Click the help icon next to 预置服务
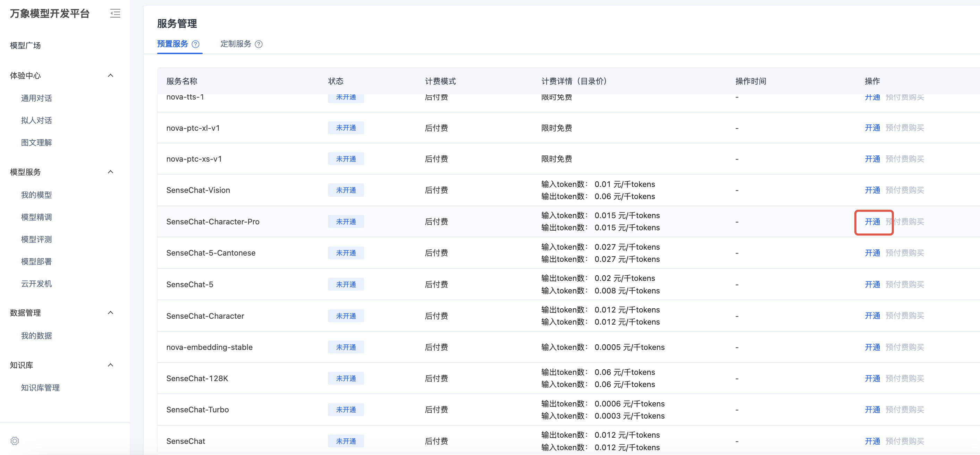Screen dimensions: 980x455 coord(195,44)
